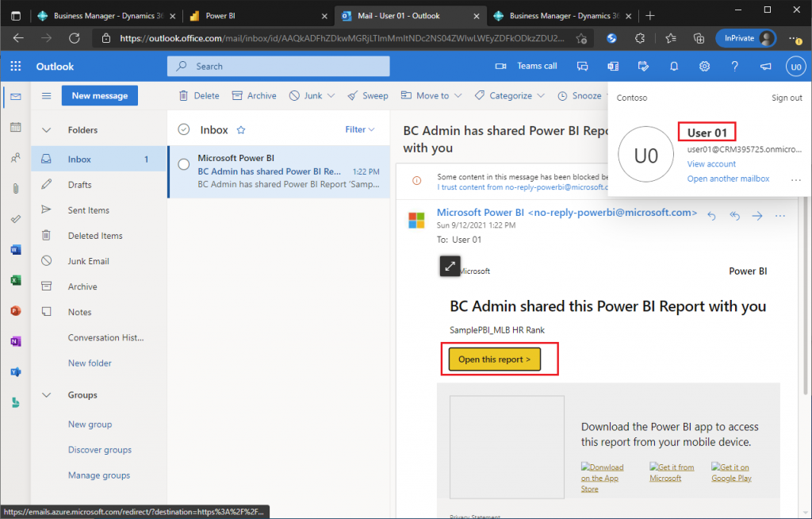This screenshot has height=519, width=812.
Task: Snooze the selected message
Action: tap(580, 95)
